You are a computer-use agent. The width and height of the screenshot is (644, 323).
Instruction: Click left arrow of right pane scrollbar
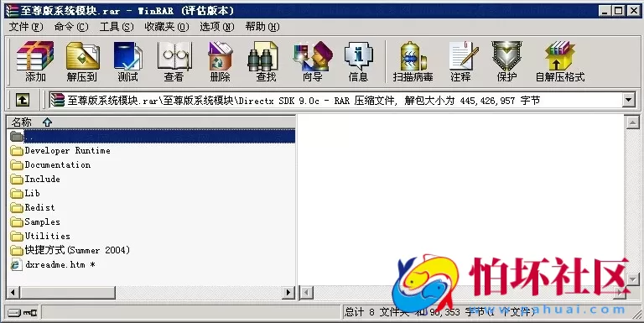coord(306,293)
